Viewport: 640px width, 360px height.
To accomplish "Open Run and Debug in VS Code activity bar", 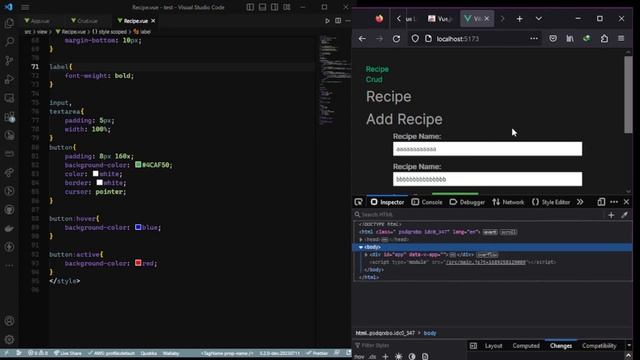I will [9, 79].
